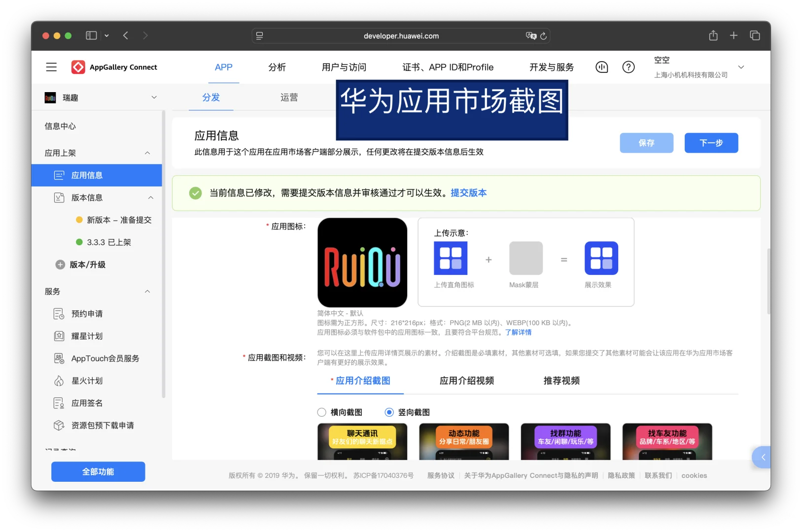802x532 pixels.
Task: Select the 横向截图 radio button
Action: [322, 412]
